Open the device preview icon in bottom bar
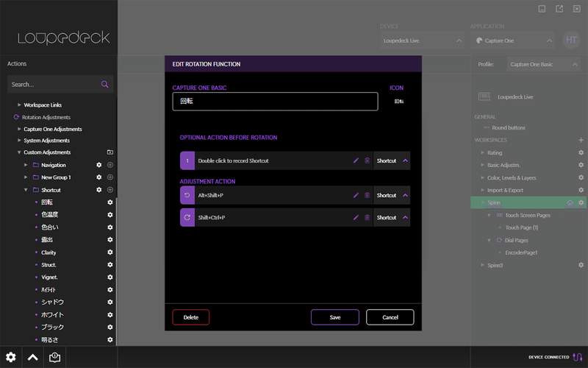The width and height of the screenshot is (588, 368). [x=54, y=357]
